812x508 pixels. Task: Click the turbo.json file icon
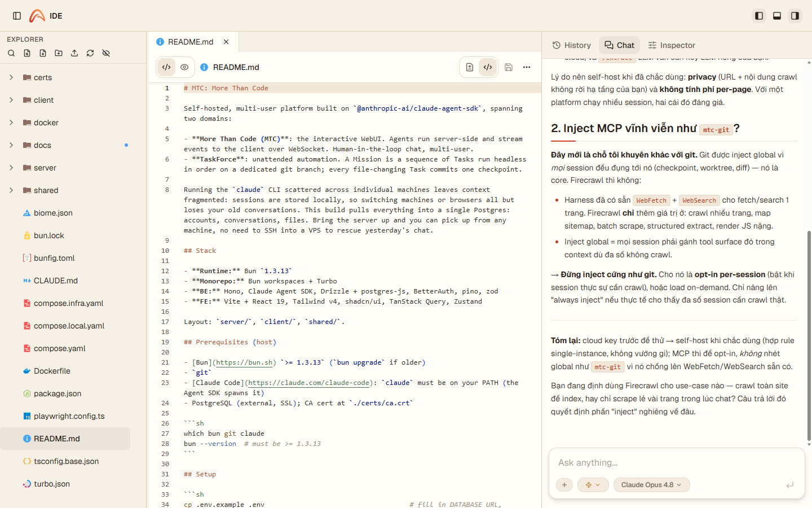[x=27, y=484]
